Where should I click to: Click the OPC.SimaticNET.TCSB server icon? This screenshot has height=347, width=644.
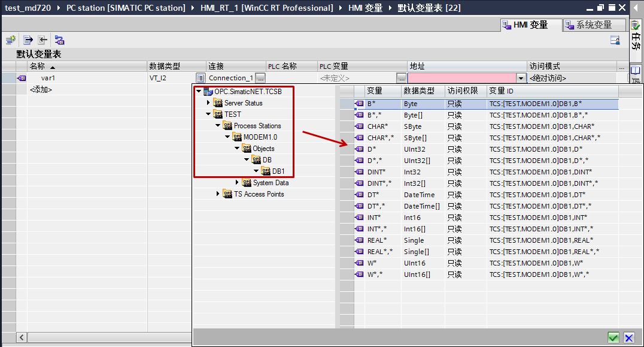208,91
